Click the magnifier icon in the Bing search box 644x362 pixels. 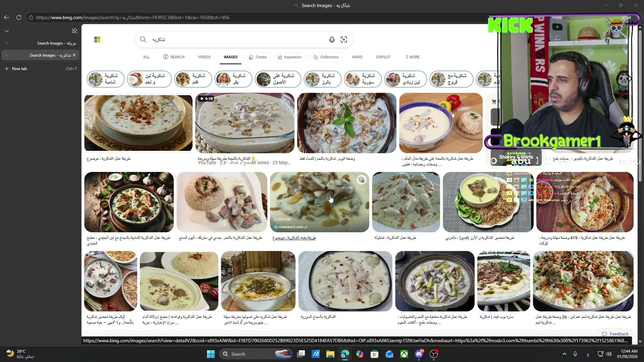coord(143,39)
